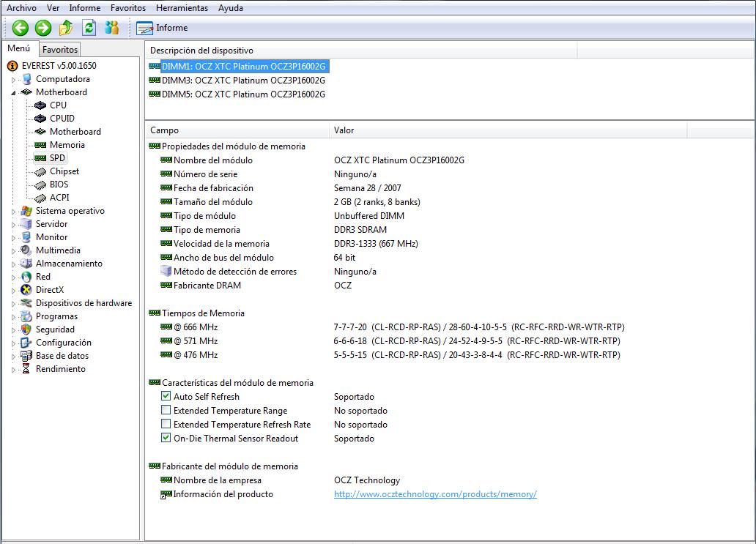Click the Dispositivos de hardware icon
This screenshot has width=756, height=544.
point(26,302)
